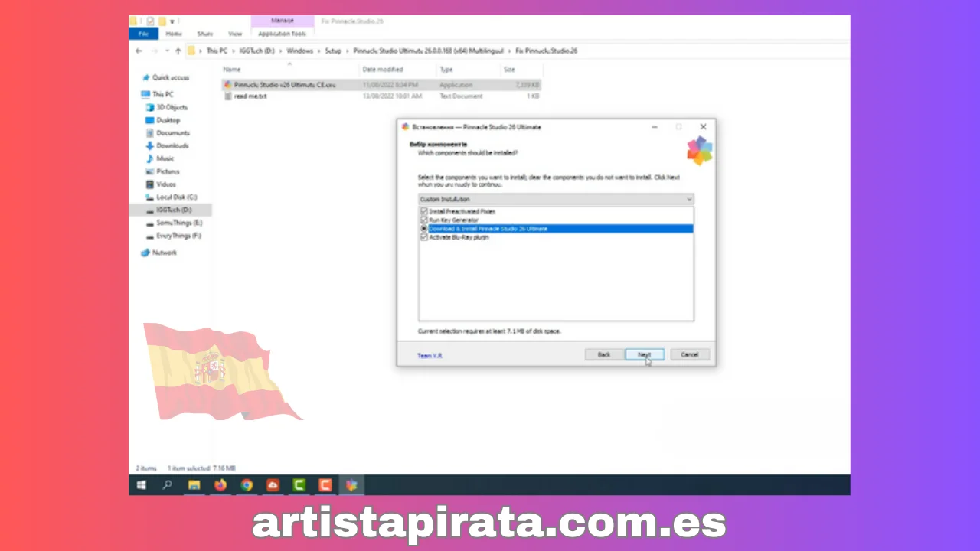Click the Team V.R link
The width and height of the screenshot is (980, 551).
click(x=430, y=356)
